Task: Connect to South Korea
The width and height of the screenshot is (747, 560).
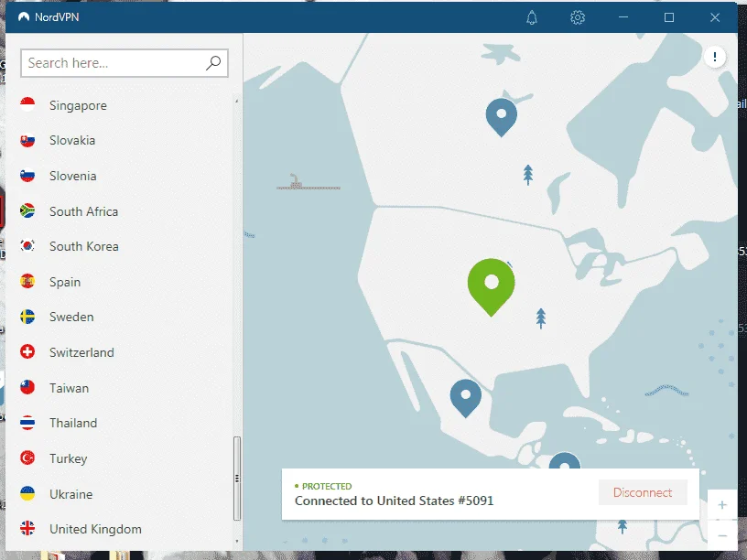Action: click(84, 246)
